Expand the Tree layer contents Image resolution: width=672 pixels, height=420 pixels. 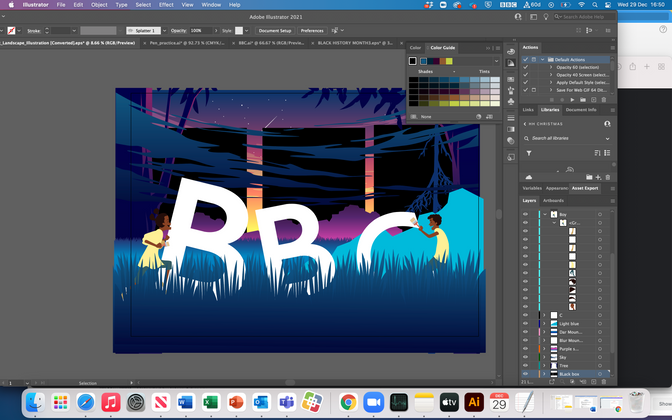[x=544, y=365]
